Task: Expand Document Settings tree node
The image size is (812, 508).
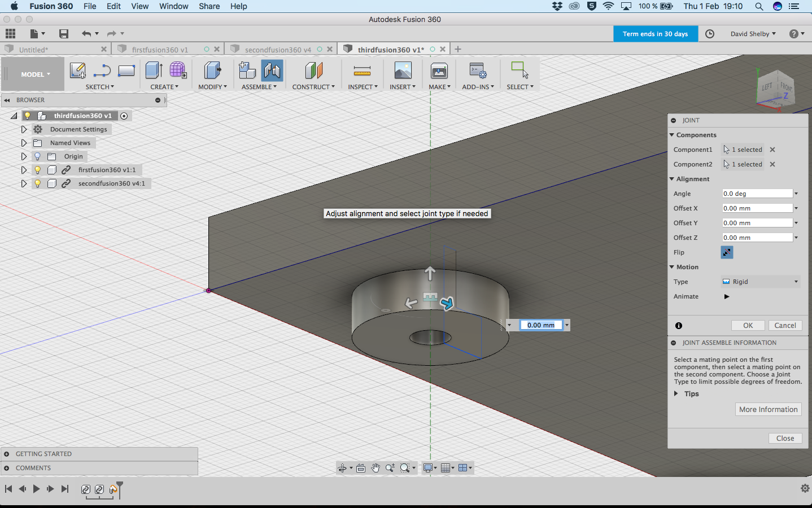Action: 24,129
